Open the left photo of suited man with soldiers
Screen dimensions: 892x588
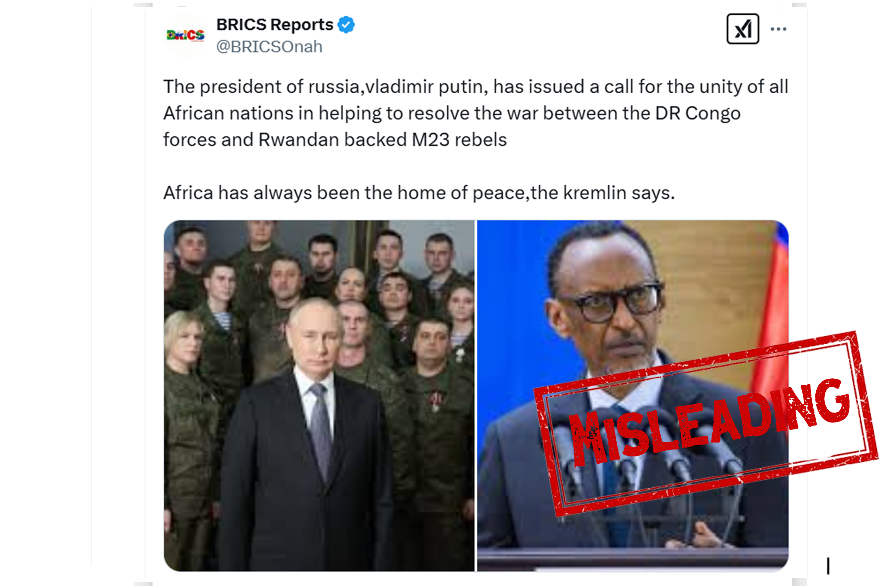tap(319, 395)
